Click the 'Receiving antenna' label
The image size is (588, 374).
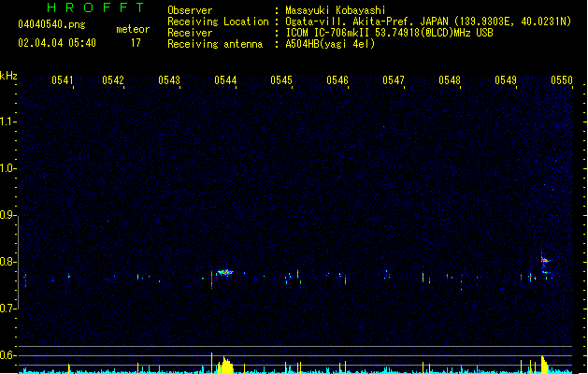tap(215, 44)
